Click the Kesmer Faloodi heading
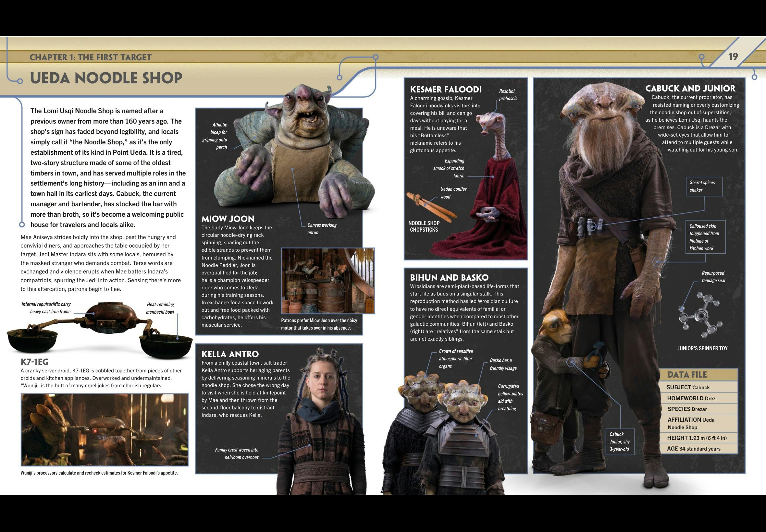766x532 pixels. (446, 89)
